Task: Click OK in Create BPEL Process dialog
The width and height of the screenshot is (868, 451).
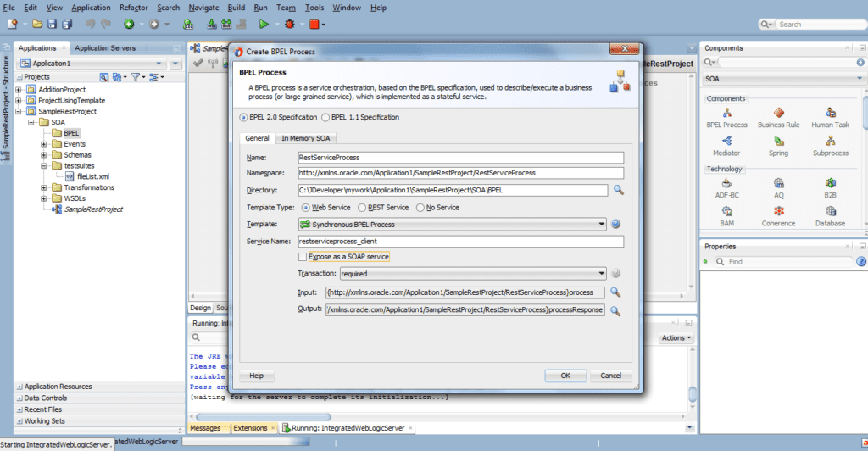Action: click(x=565, y=376)
